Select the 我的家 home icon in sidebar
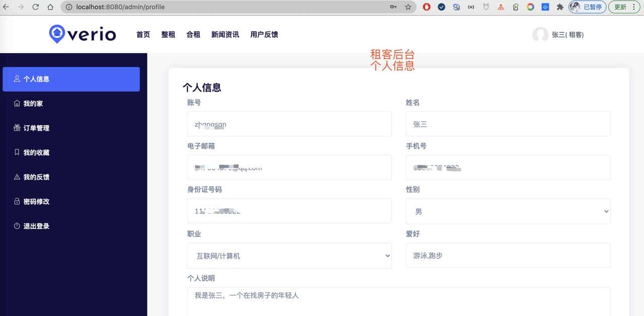The image size is (644, 316). pyautogui.click(x=17, y=103)
